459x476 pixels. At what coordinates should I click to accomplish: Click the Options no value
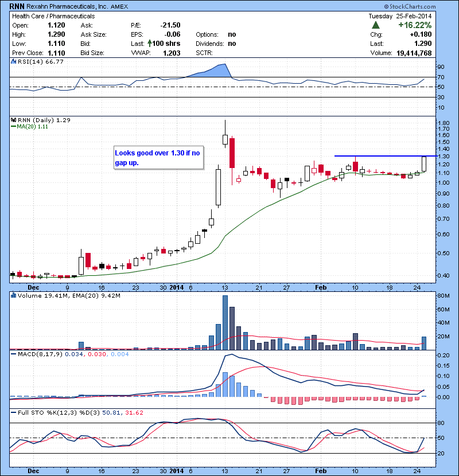coord(232,34)
